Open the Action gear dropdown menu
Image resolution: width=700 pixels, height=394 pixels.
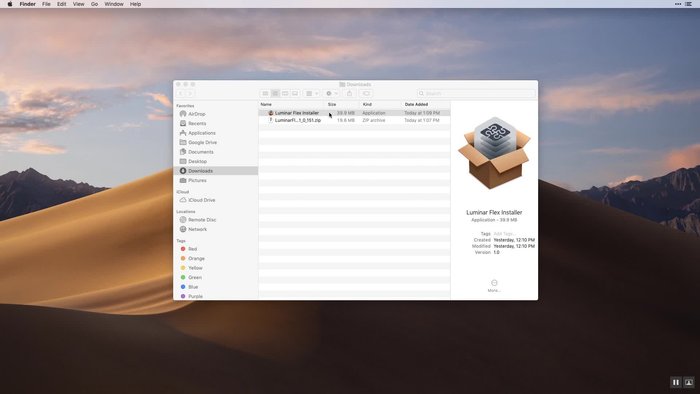pyautogui.click(x=332, y=93)
